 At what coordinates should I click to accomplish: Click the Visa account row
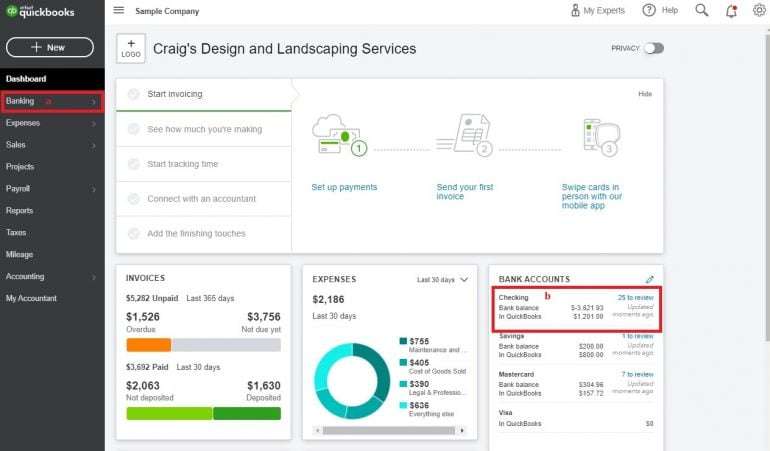pos(576,418)
